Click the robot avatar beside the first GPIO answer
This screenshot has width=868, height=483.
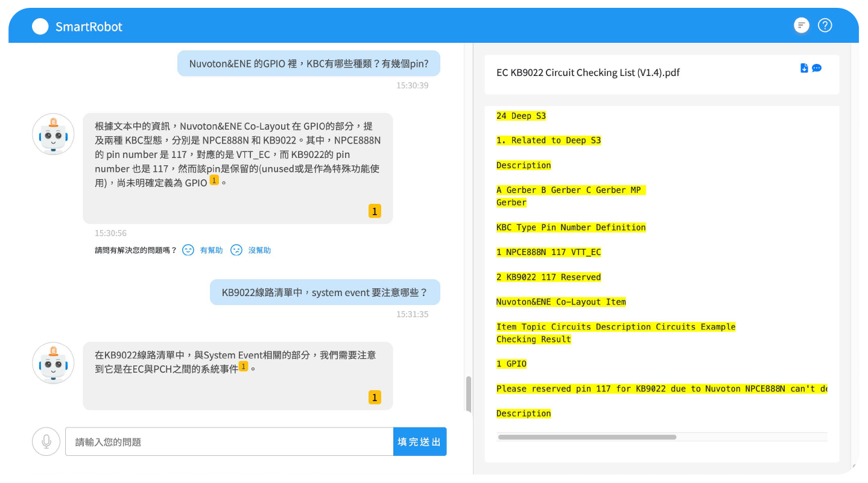pyautogui.click(x=53, y=134)
